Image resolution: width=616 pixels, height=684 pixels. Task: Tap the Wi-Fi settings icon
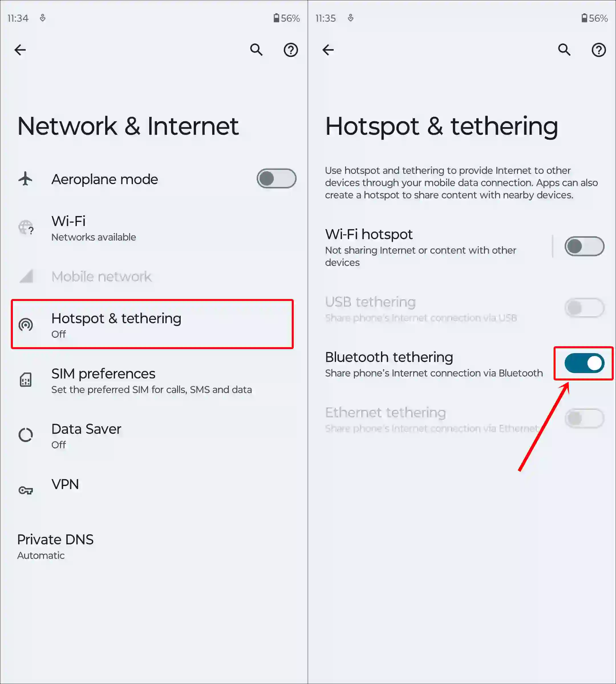click(27, 228)
